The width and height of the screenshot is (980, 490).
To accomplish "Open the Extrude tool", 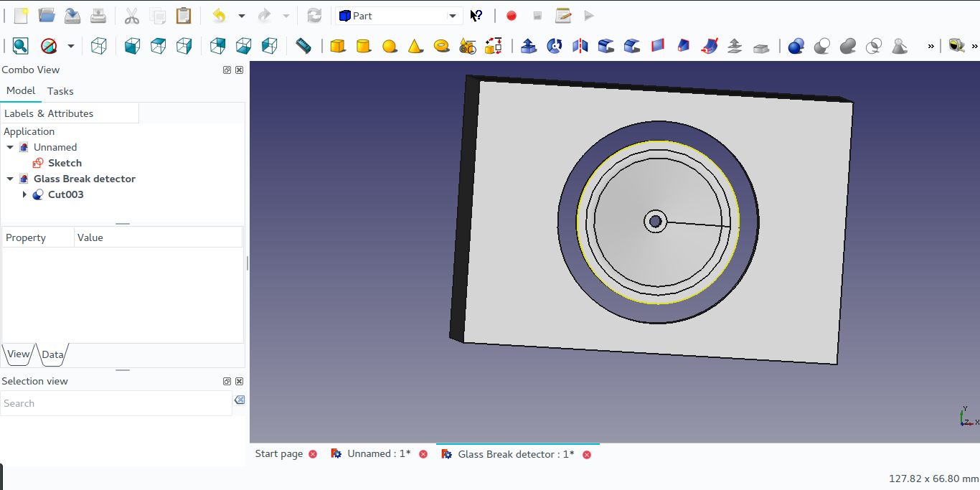I will pyautogui.click(x=529, y=45).
